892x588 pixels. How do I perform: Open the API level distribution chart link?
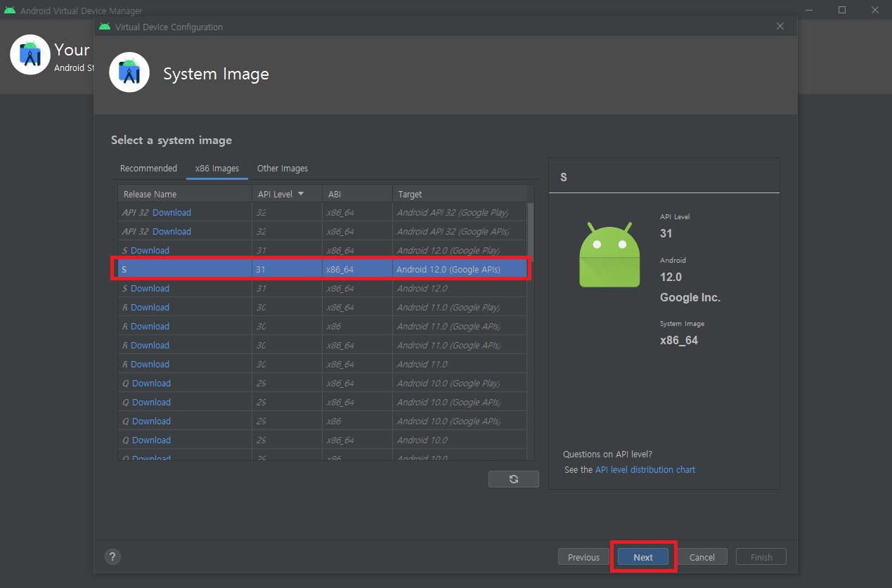click(645, 469)
